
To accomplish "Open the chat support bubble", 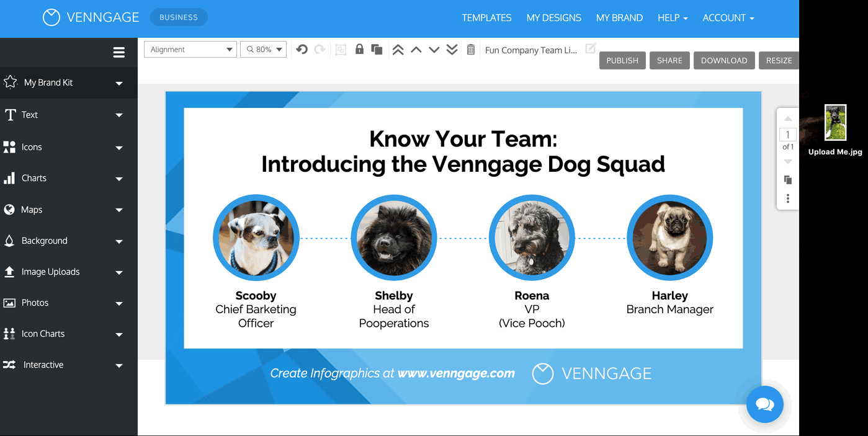I will point(765,404).
